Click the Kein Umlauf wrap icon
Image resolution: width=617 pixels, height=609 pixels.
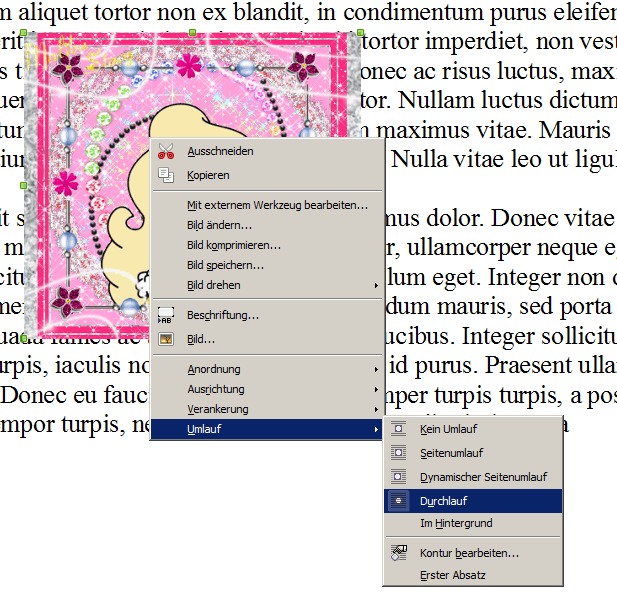(398, 429)
